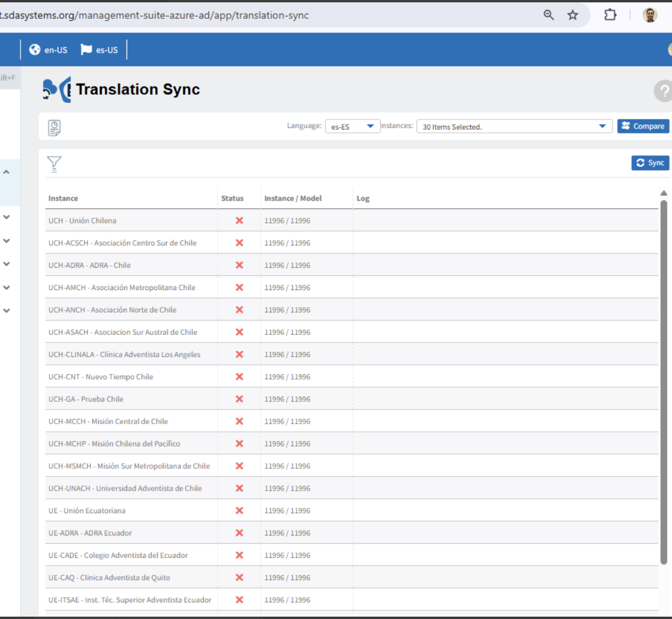Click the report log document icon

54,127
